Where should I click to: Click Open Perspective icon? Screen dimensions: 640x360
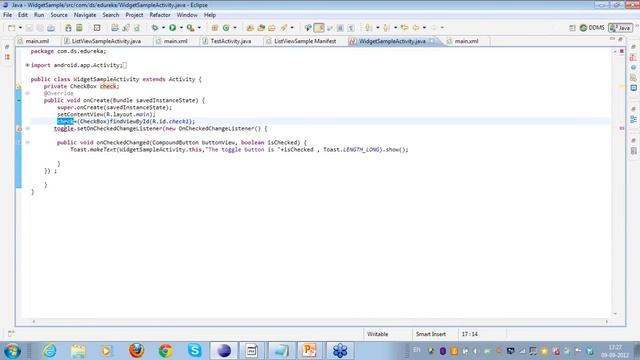[572, 28]
